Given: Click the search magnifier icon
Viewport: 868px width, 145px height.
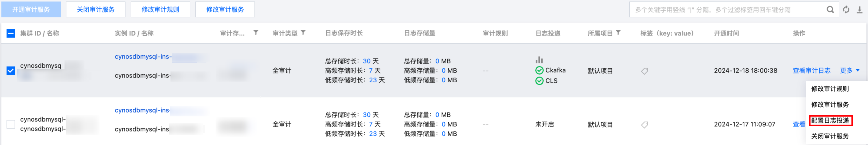Looking at the screenshot, I should (830, 10).
